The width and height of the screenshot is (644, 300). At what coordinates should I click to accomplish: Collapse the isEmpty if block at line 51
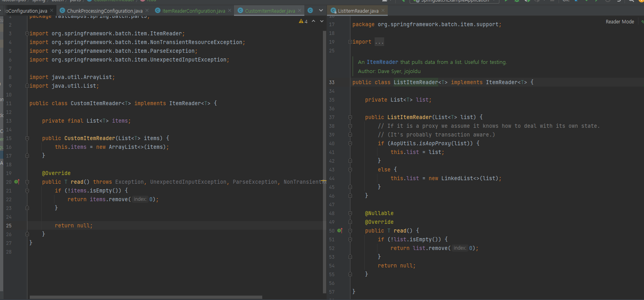[x=350, y=239]
